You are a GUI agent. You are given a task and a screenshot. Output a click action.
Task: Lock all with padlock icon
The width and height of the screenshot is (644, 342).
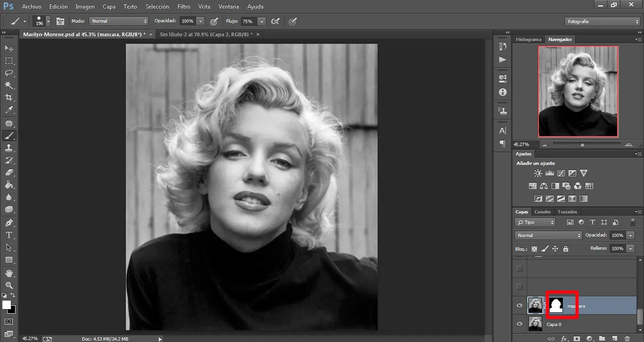(x=566, y=249)
